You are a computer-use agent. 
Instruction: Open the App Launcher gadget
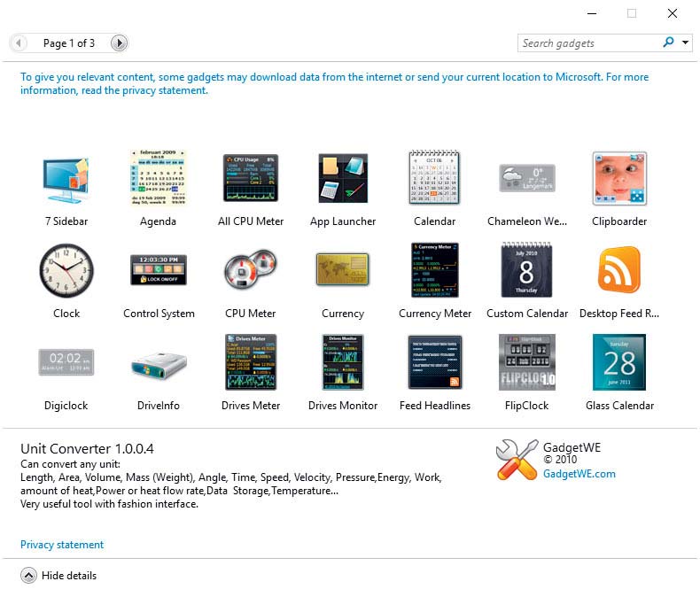click(343, 178)
